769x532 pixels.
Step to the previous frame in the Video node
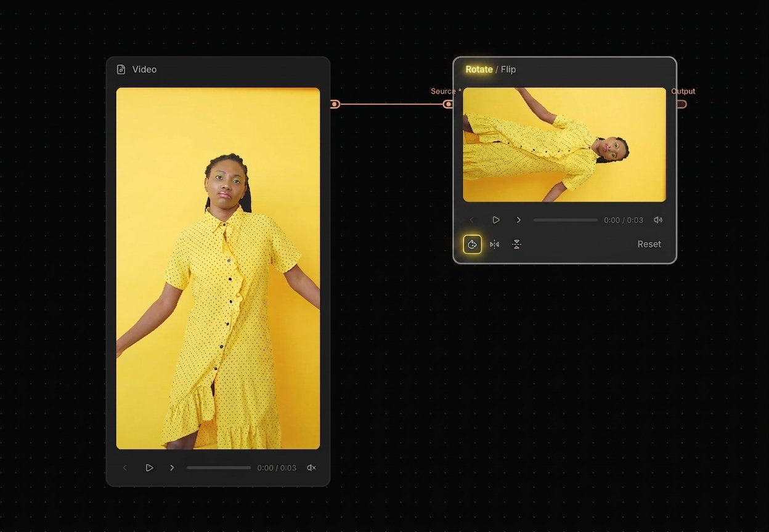(125, 468)
